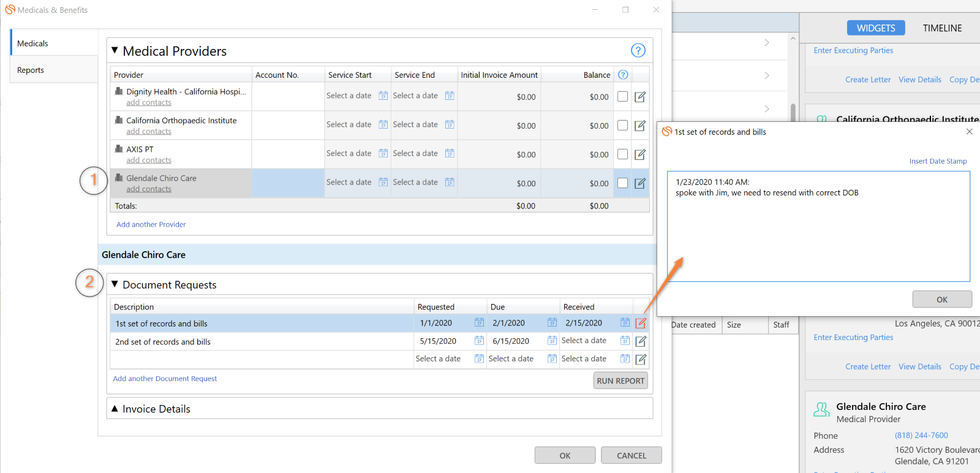Image resolution: width=980 pixels, height=473 pixels.
Task: Open Service End calendar for California Orthopaedic Institute
Action: [x=450, y=124]
